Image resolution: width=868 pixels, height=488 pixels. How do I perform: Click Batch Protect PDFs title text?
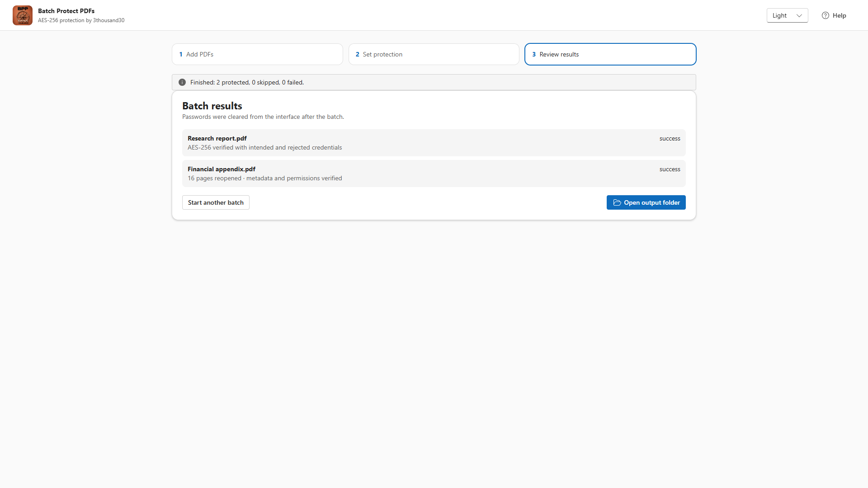[66, 11]
